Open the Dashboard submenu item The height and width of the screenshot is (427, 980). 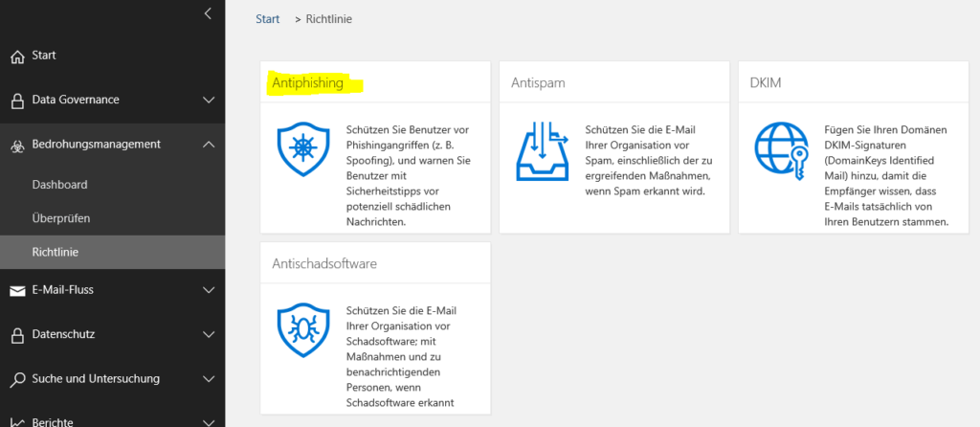113,185
